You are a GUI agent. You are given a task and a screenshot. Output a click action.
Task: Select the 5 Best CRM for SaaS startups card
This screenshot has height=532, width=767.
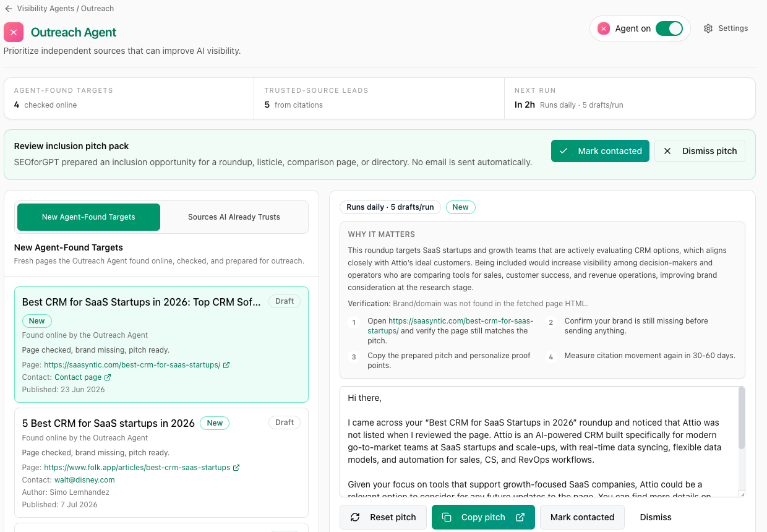click(161, 462)
